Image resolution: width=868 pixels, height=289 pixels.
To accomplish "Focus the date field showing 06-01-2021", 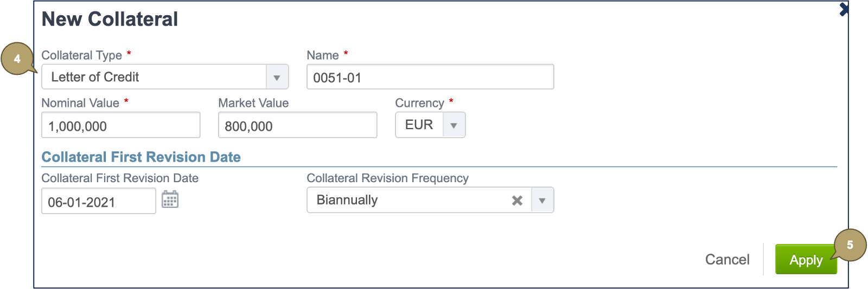I will click(x=98, y=202).
